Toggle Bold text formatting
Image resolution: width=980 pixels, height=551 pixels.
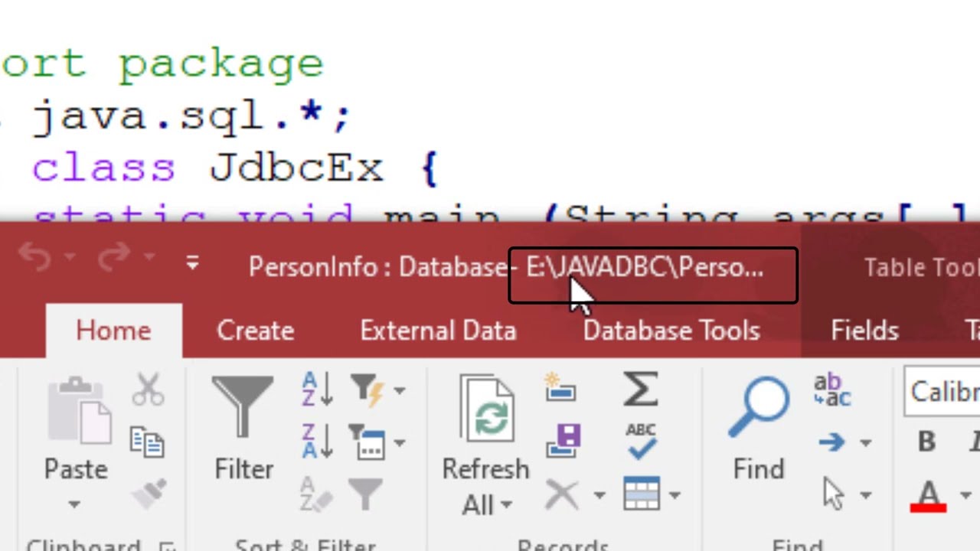926,442
